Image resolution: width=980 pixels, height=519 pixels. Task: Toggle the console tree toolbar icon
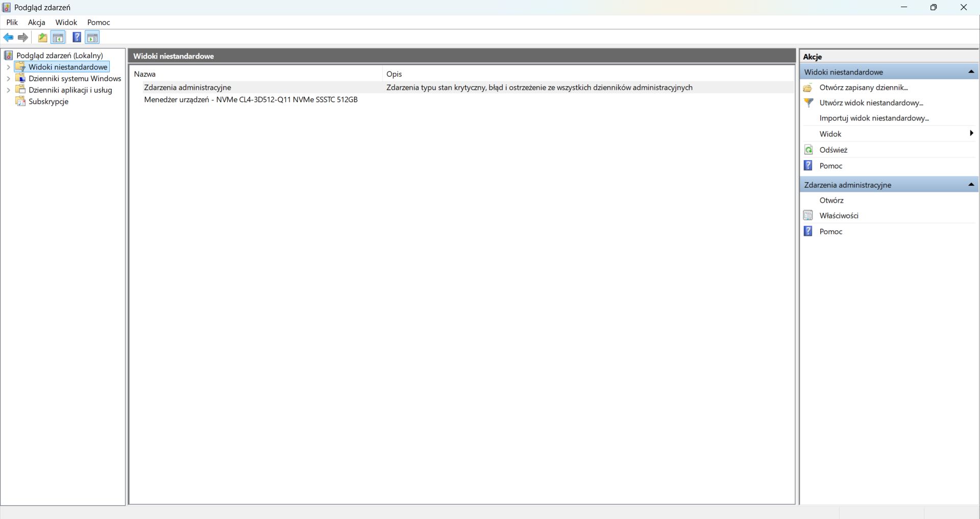pyautogui.click(x=58, y=37)
